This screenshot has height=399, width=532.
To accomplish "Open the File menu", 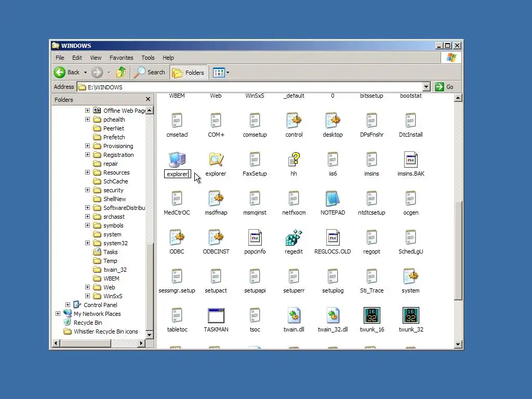I will (60, 58).
